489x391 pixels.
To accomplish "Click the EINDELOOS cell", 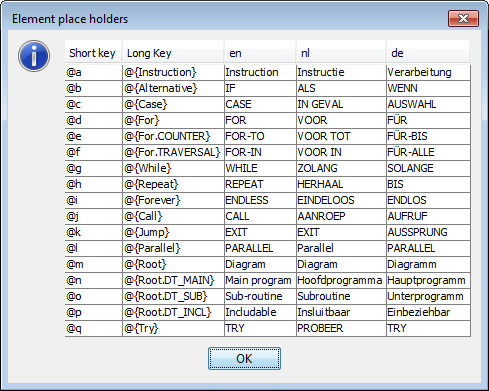I will pyautogui.click(x=341, y=200).
